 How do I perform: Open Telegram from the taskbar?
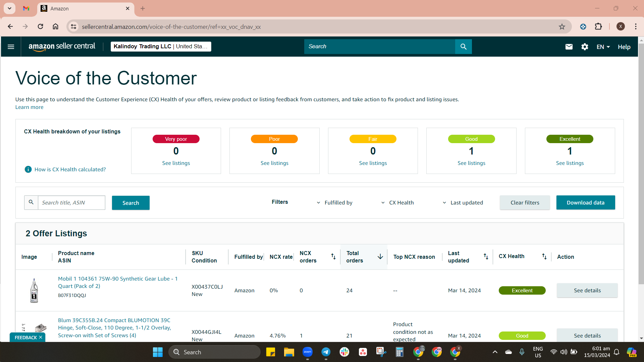326,352
